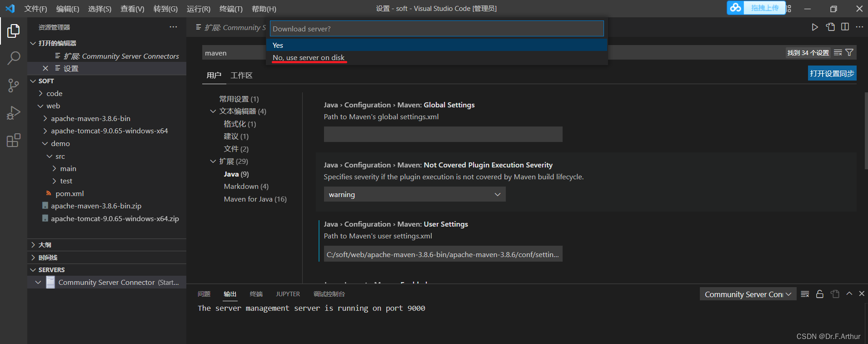Open the Extensions view icon
Screen dimensions: 868x344
[x=13, y=140]
